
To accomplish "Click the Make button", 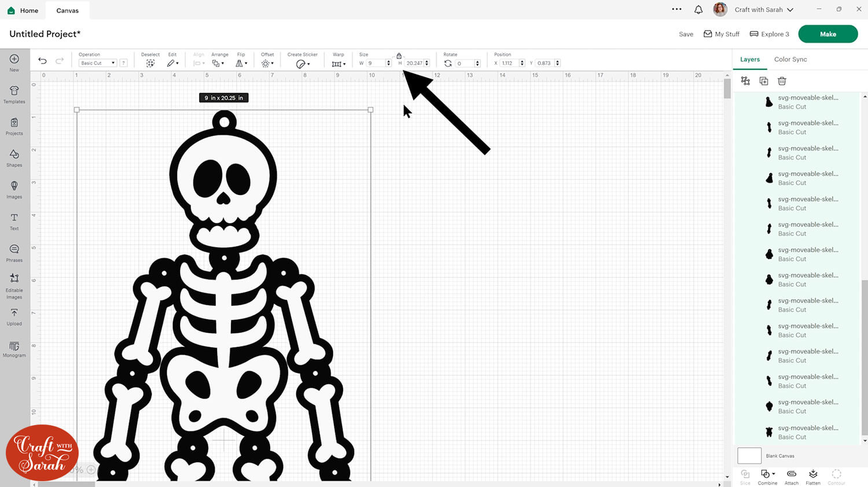I will click(x=827, y=34).
